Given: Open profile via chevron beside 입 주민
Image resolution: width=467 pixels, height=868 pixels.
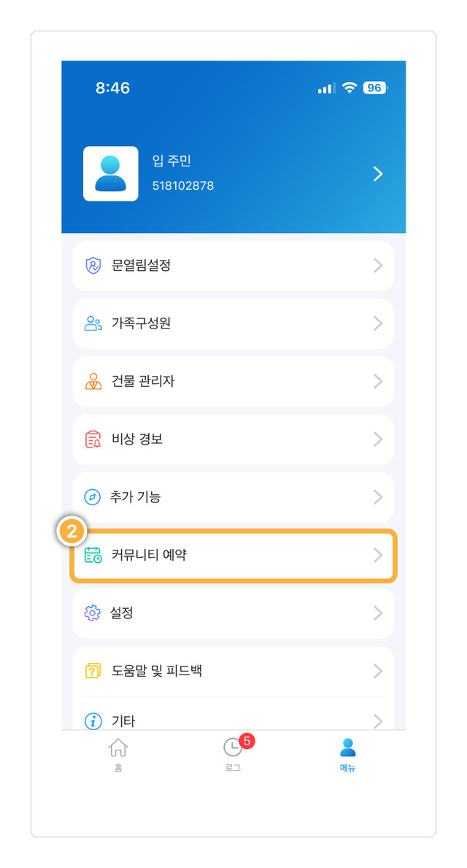Looking at the screenshot, I should click(378, 174).
